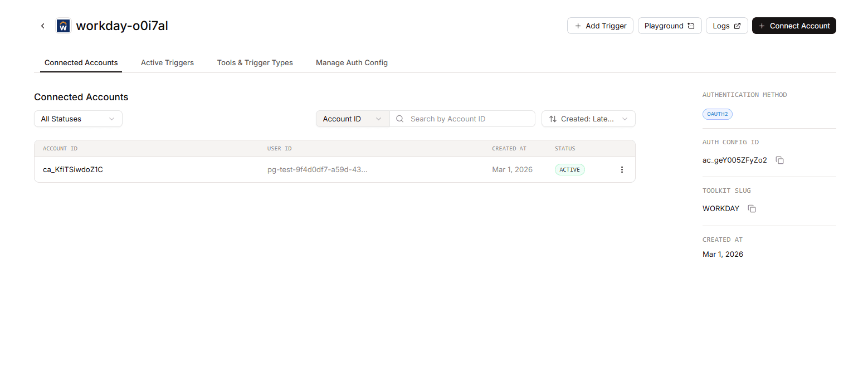The width and height of the screenshot is (868, 381).
Task: Switch to the Active Triggers tab
Action: 167,62
